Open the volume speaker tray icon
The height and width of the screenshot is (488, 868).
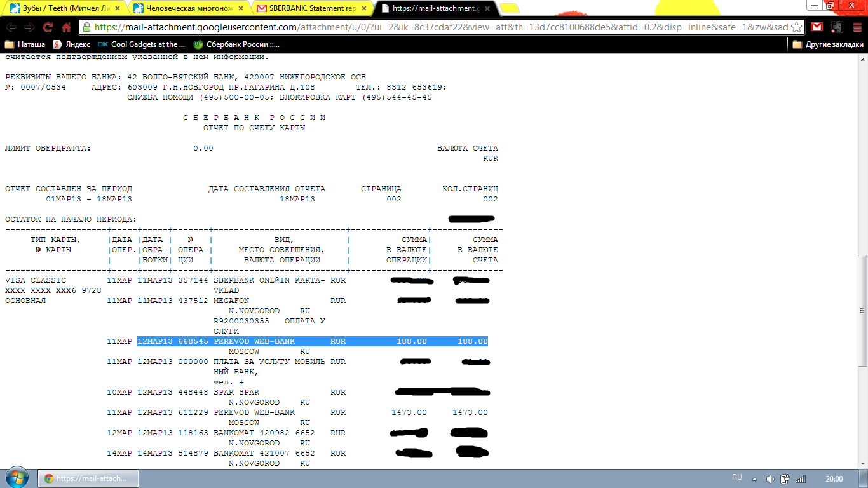click(x=770, y=478)
